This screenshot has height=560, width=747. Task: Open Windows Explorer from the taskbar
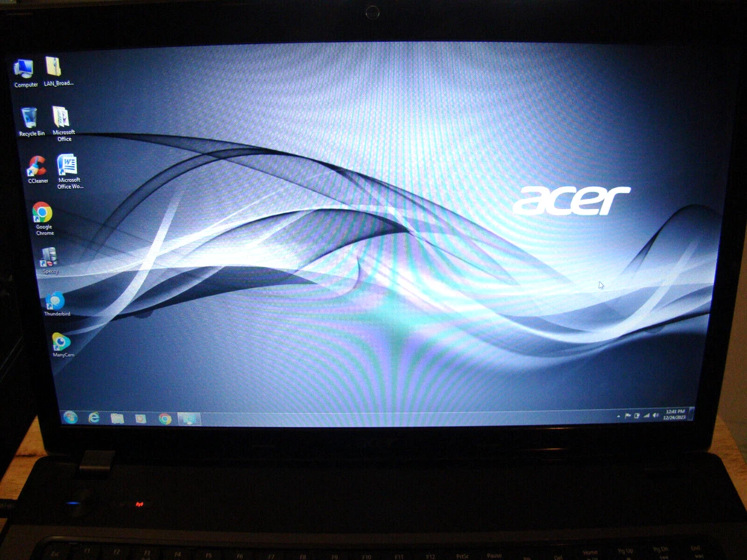pyautogui.click(x=117, y=418)
